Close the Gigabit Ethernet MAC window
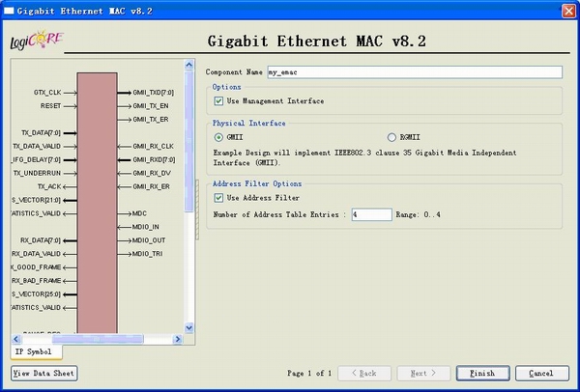Image resolution: width=580 pixels, height=392 pixels. (x=567, y=10)
